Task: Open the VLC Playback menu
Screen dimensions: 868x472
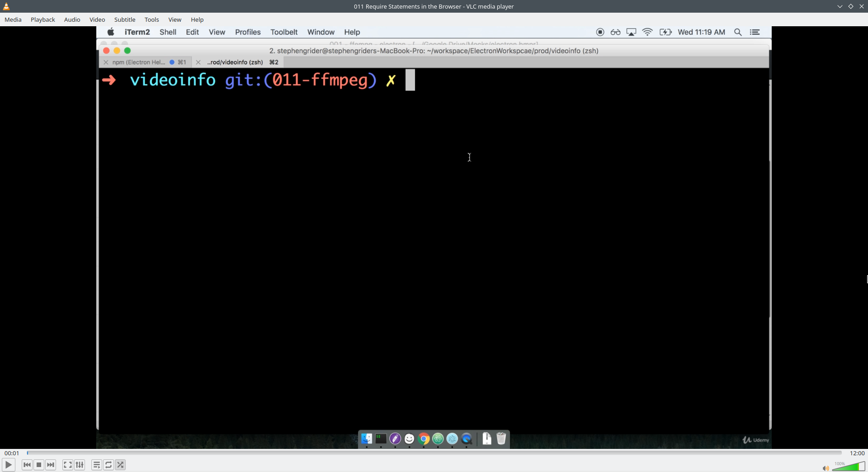Action: (x=43, y=19)
